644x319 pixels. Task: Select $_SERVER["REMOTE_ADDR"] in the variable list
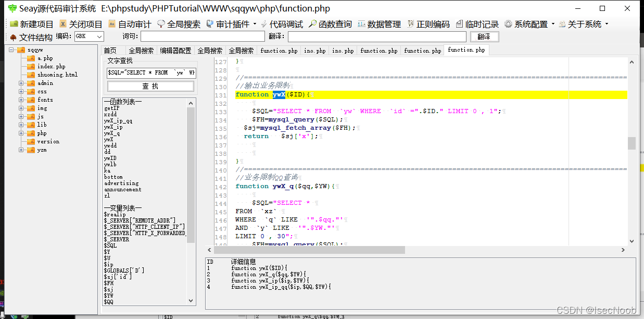point(140,220)
